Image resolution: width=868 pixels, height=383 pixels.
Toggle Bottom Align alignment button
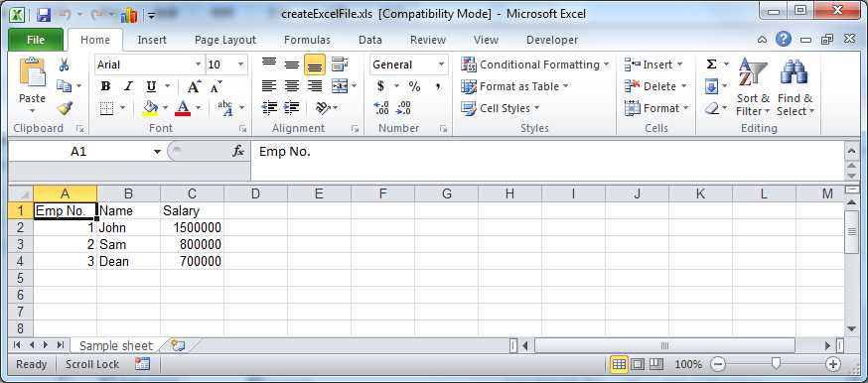315,64
